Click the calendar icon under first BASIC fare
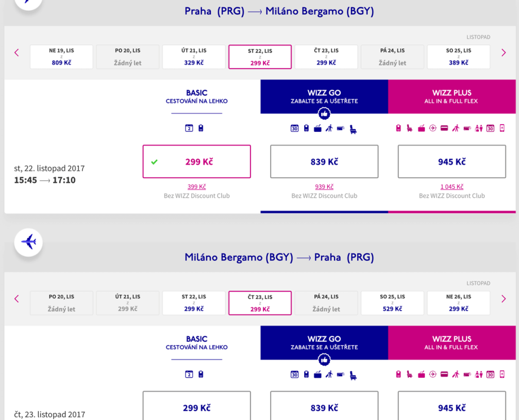Screen dimensions: 519x420 pos(189,129)
